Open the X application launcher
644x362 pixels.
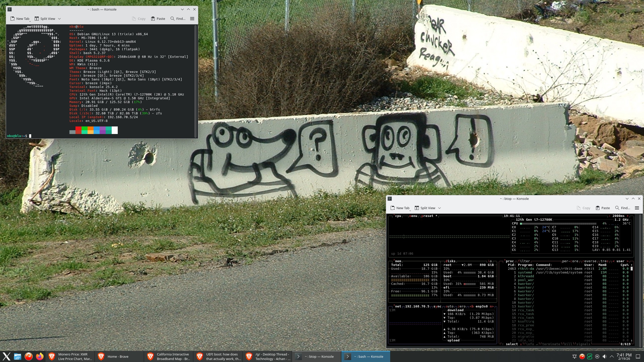[x=7, y=356]
